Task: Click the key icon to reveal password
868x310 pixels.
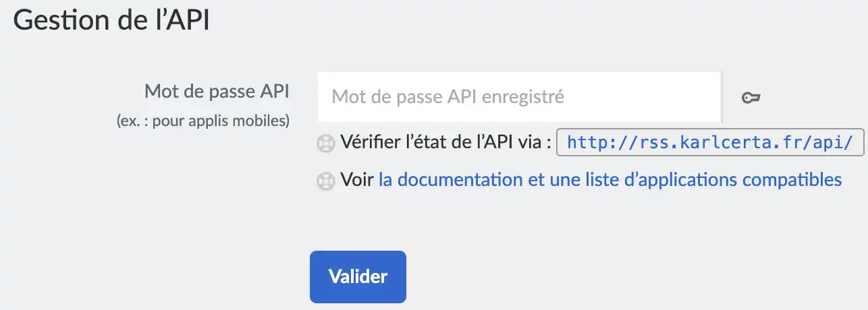Action: click(751, 98)
